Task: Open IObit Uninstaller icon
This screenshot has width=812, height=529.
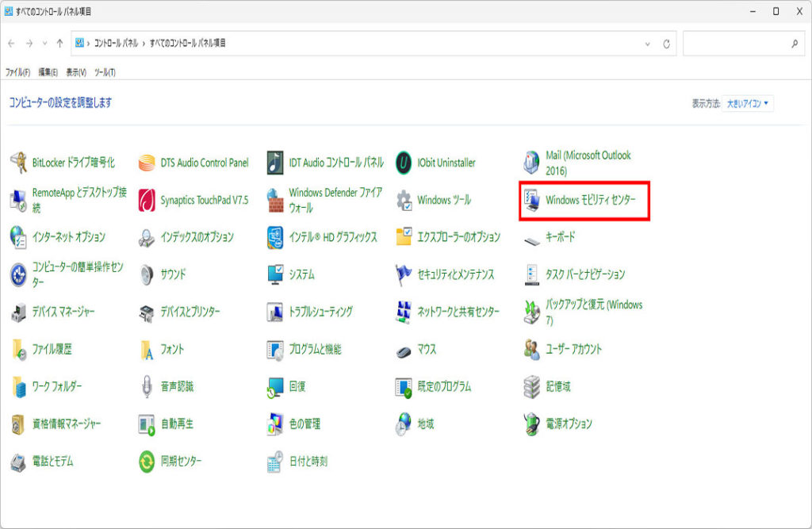Action: pyautogui.click(x=404, y=163)
